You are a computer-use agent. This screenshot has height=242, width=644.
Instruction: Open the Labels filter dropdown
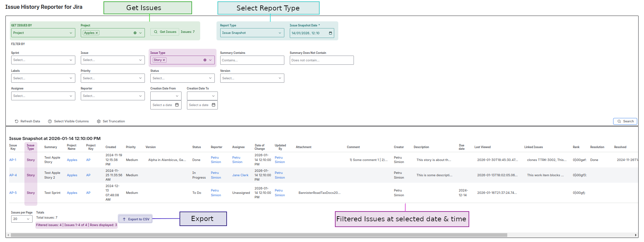[x=43, y=78]
